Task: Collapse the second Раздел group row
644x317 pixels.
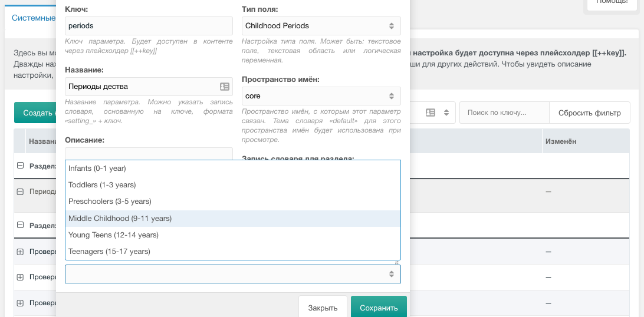Action: coord(20,225)
